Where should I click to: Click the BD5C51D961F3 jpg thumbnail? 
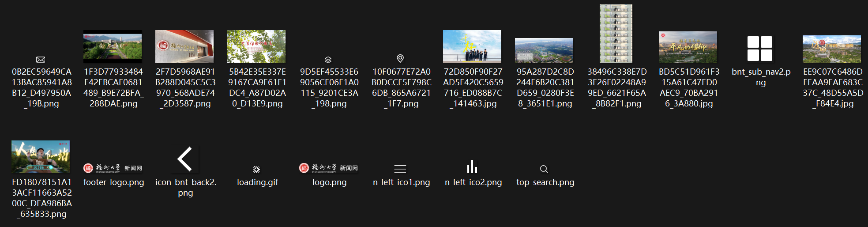[x=688, y=47]
